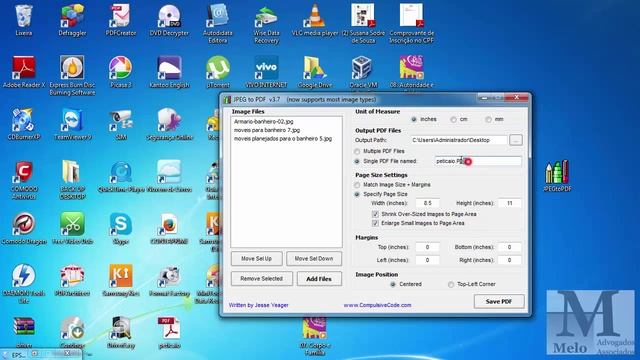Select the Comodo Dragon desktop icon
Viewport: 640px width, 360px height.
(24, 229)
